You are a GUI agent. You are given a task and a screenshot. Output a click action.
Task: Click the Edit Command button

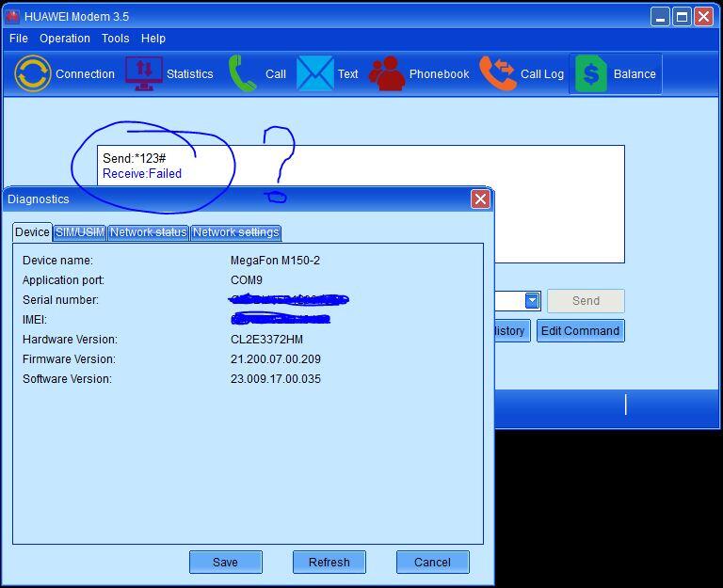click(581, 331)
